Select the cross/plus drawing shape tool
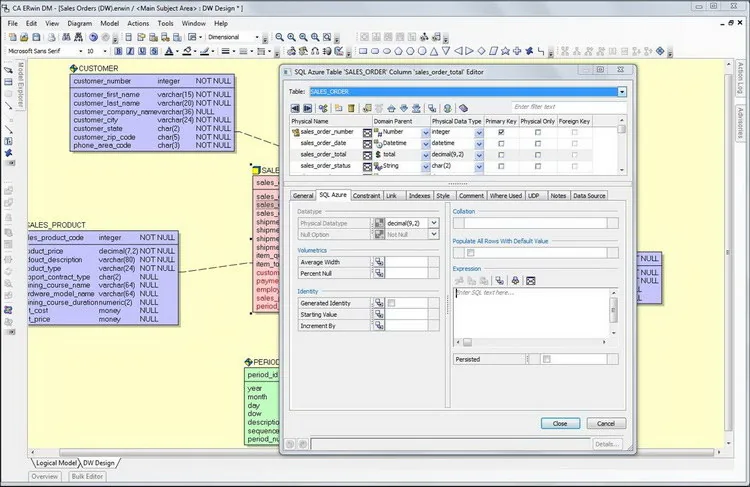This screenshot has width=750, height=487. pos(517,51)
